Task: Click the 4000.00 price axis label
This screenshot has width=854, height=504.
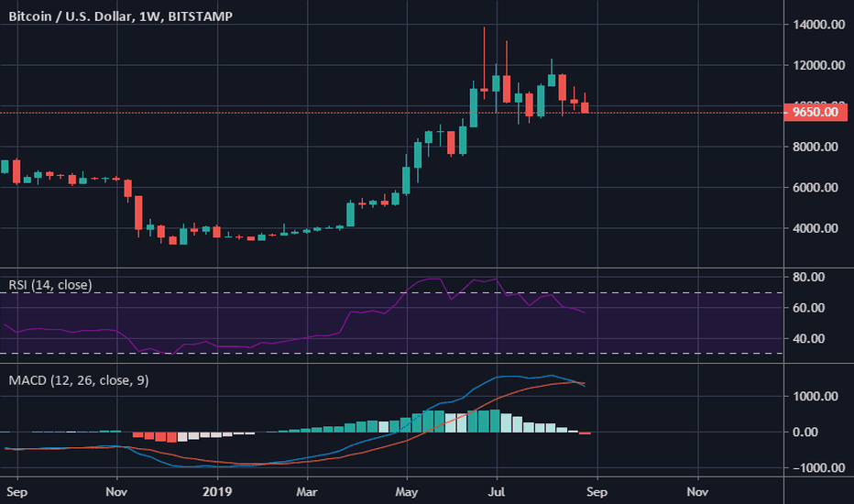Action: [816, 228]
